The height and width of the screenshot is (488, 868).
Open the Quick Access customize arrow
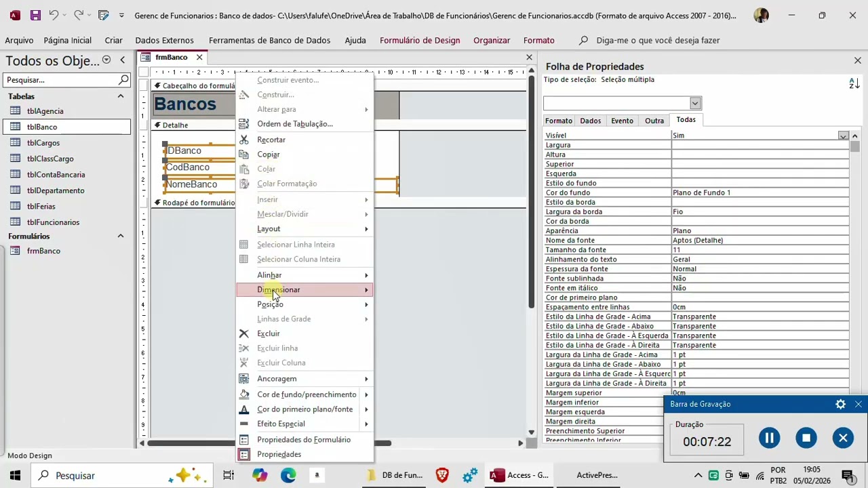(x=121, y=15)
